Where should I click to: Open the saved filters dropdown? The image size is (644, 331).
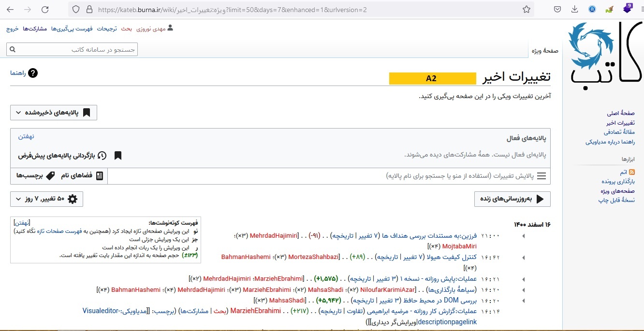click(54, 113)
